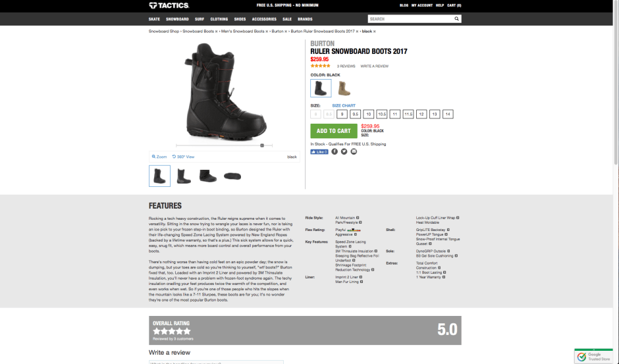
Task: Open the Zoom image tool
Action: tap(159, 157)
